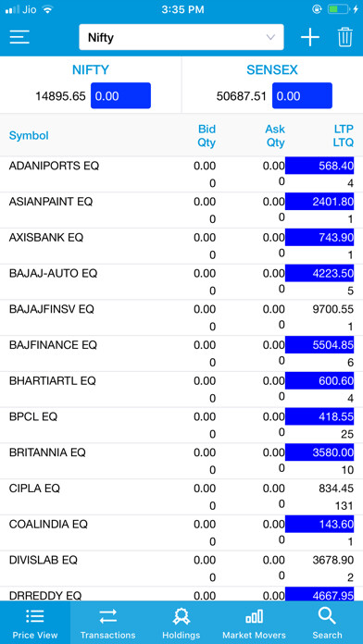Tap LTP value 743.90

[x=319, y=238]
